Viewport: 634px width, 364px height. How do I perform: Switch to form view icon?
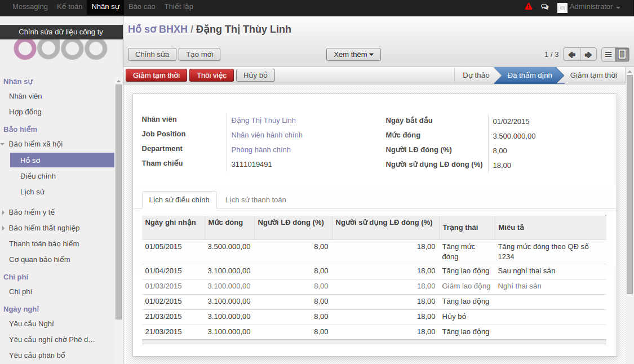click(x=622, y=55)
